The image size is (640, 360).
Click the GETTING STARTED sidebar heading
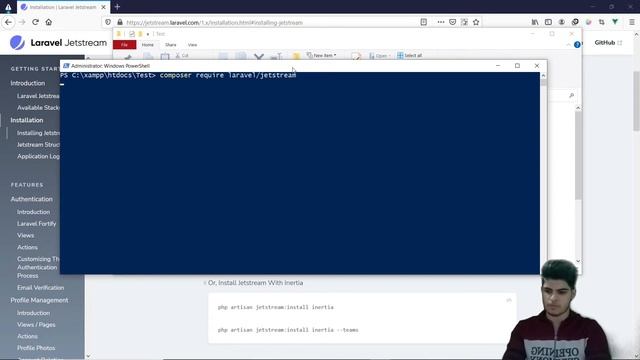35,69
